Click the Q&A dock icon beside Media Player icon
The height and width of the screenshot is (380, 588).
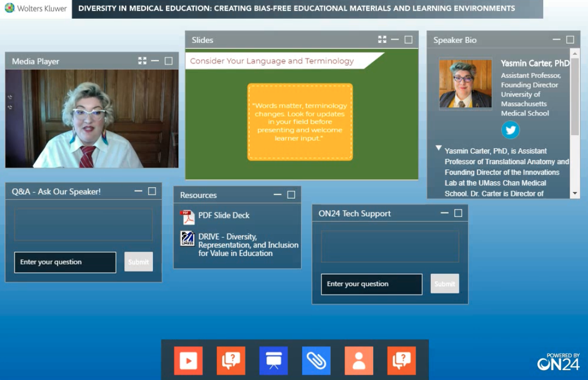(x=231, y=360)
